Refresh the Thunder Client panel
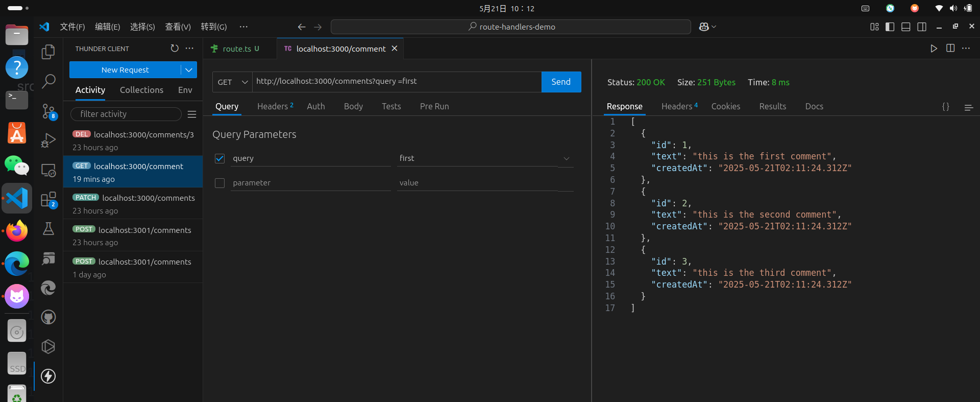 tap(175, 48)
